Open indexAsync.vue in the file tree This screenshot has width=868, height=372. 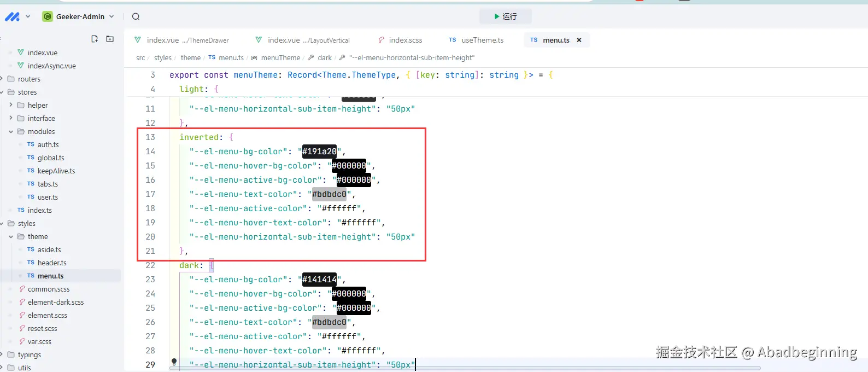52,66
